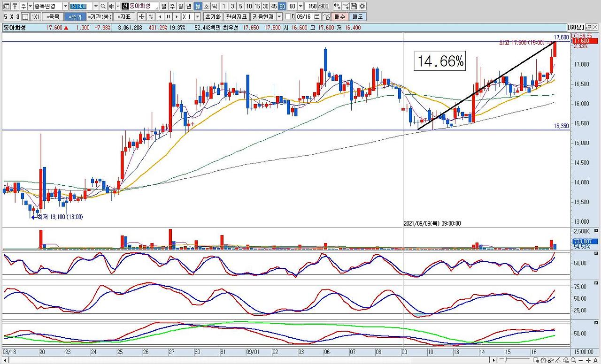The width and height of the screenshot is (601, 364).
Task: Click the bottom chart-with-camera icon
Action: (551, 360)
